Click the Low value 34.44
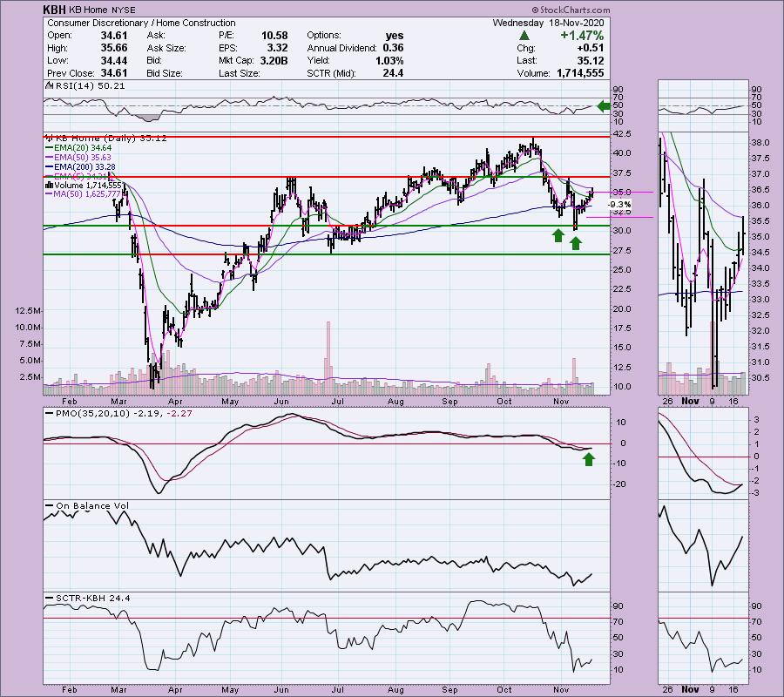This screenshot has width=784, height=697. coord(114,60)
